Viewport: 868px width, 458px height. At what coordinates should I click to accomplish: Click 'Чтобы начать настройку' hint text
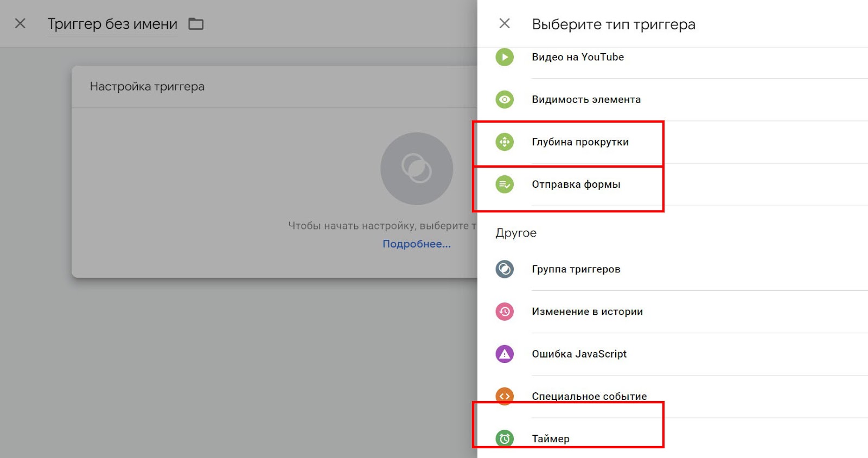click(382, 226)
